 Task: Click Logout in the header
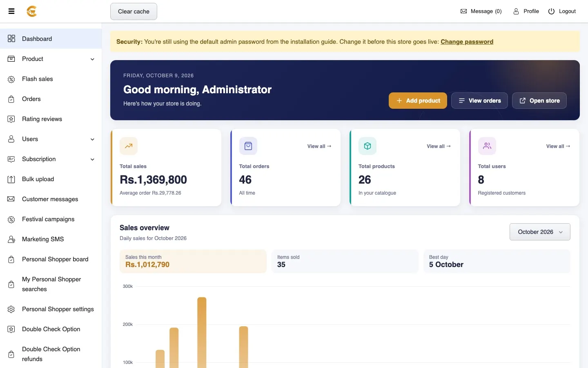(x=562, y=11)
